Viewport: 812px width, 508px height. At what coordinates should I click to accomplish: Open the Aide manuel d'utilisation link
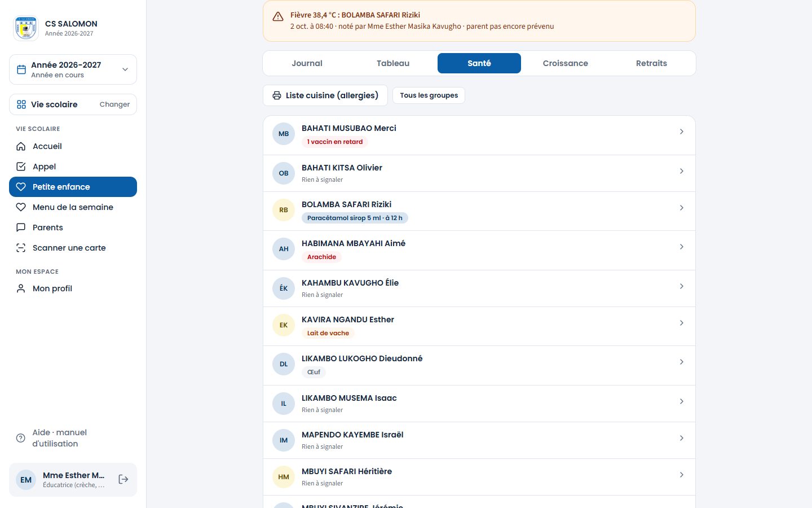pyautogui.click(x=73, y=438)
